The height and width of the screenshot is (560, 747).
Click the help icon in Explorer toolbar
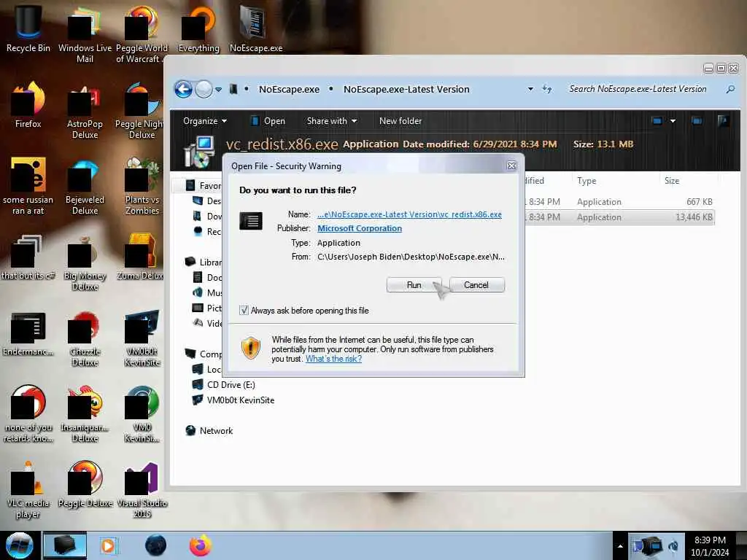(723, 121)
